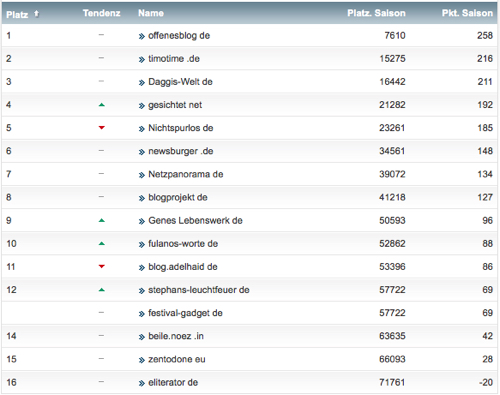Open the festival-gadget de link
The height and width of the screenshot is (395, 500).
click(x=185, y=313)
